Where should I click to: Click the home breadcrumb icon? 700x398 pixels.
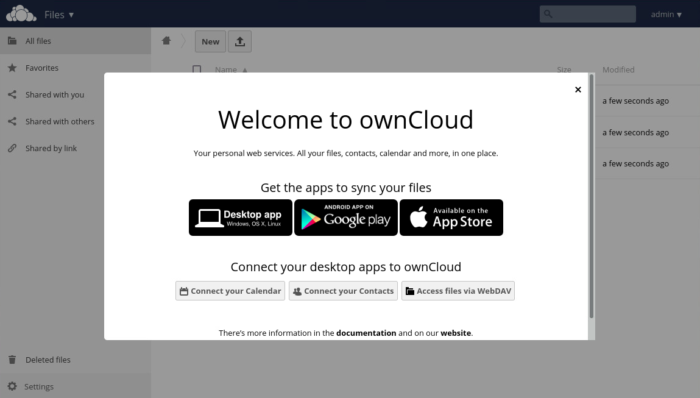[166, 41]
